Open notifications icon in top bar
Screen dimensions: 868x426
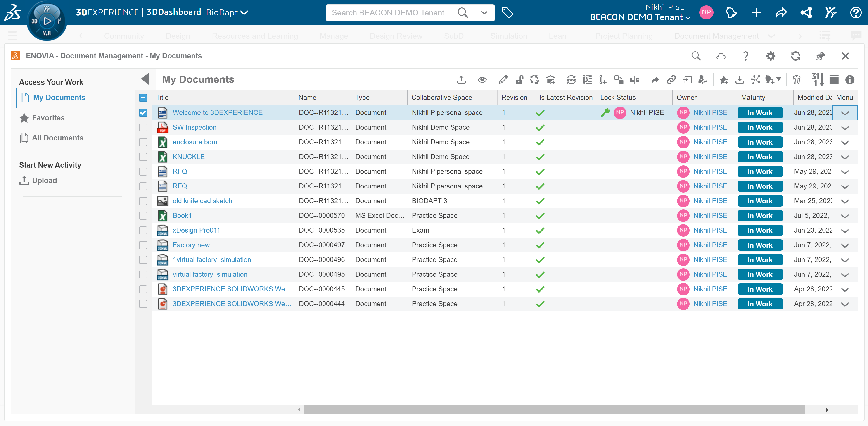click(731, 13)
